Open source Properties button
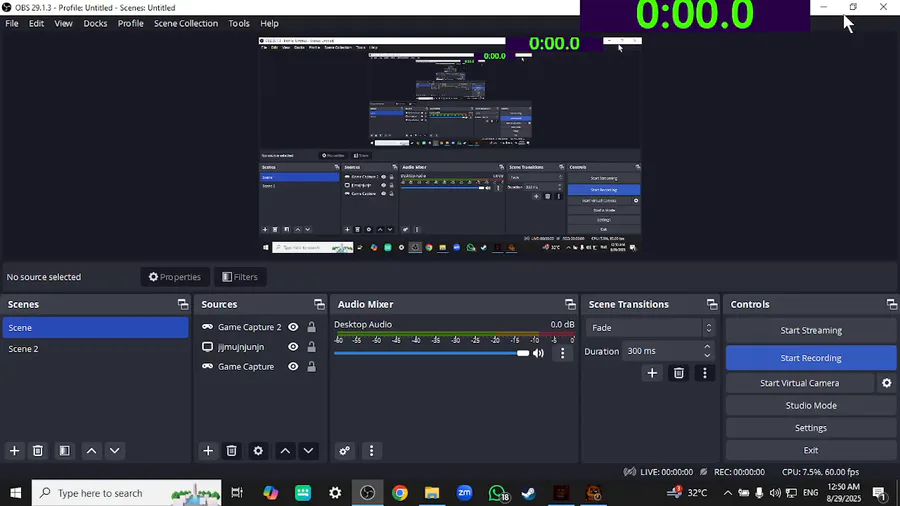 (175, 277)
